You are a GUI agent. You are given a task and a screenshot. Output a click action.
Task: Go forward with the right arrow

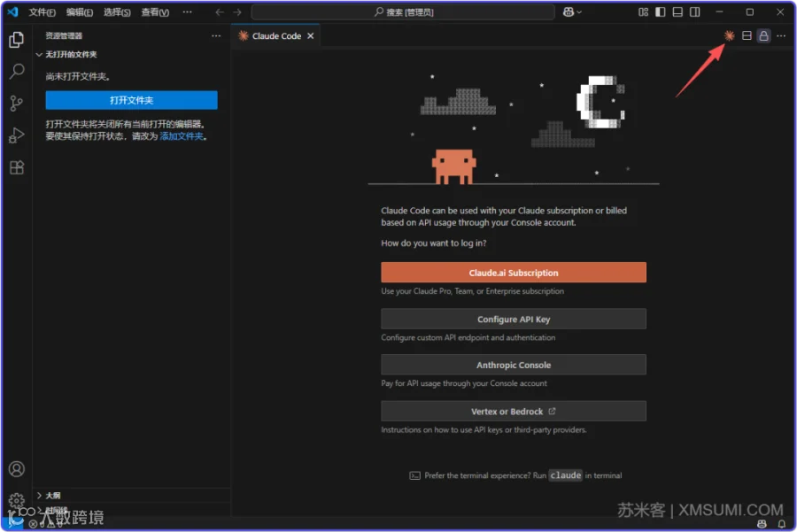pyautogui.click(x=236, y=12)
